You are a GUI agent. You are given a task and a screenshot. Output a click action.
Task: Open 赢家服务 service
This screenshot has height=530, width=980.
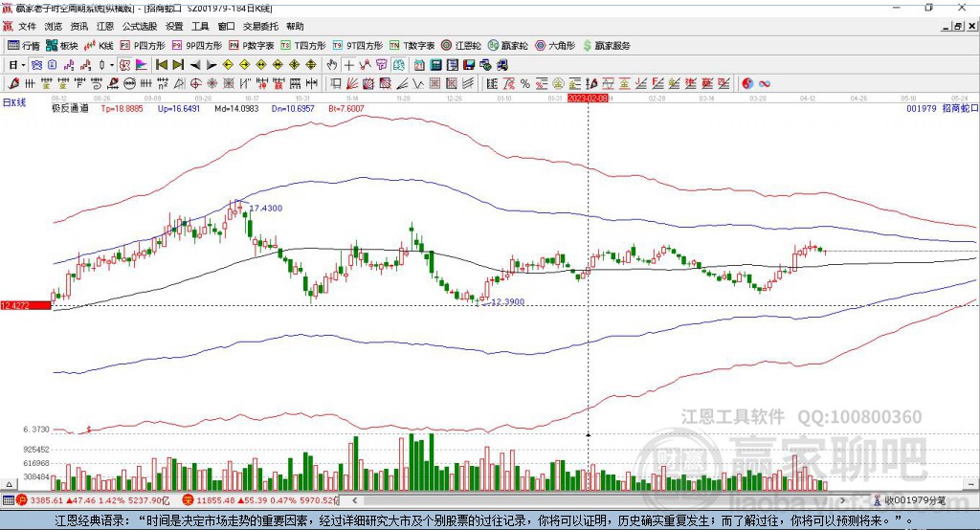pyautogui.click(x=606, y=46)
